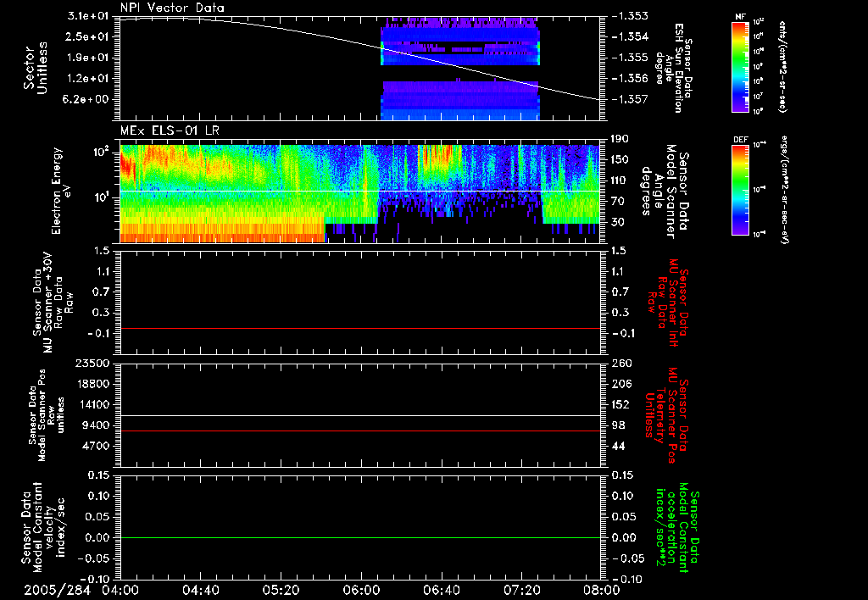Click the "4700" scanner position tick label

coord(96,446)
